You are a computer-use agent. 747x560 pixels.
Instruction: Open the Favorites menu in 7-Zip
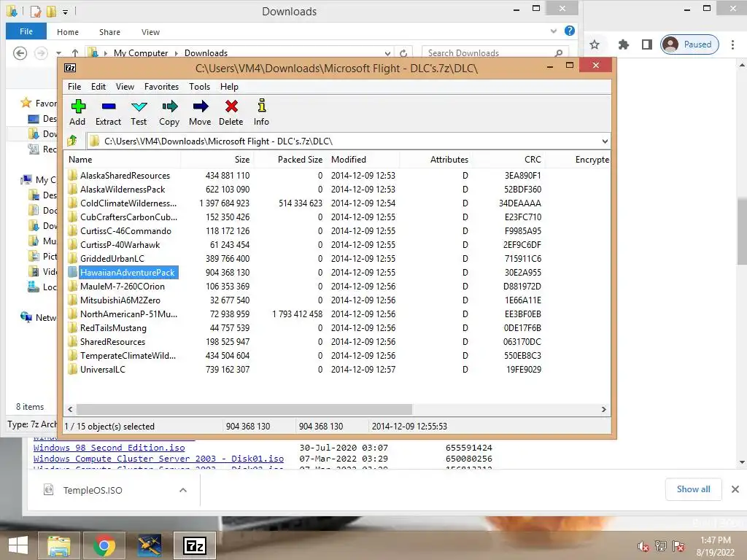[161, 87]
